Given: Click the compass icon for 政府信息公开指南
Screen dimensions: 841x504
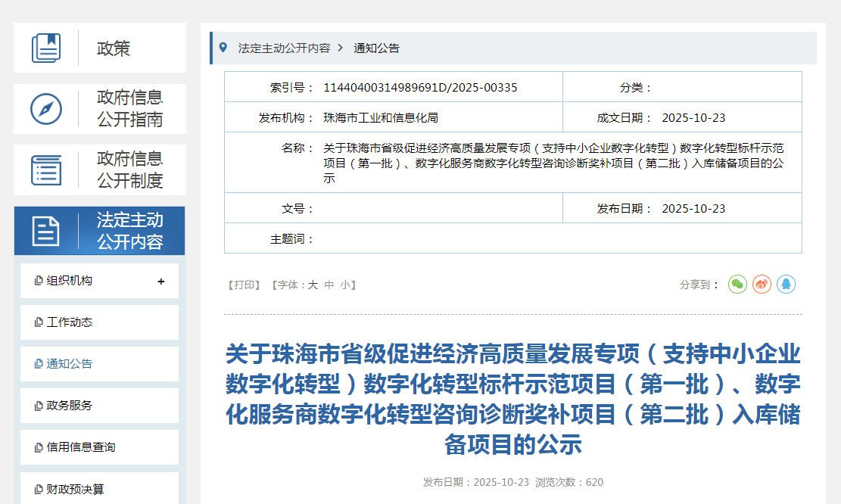Looking at the screenshot, I should 46,109.
